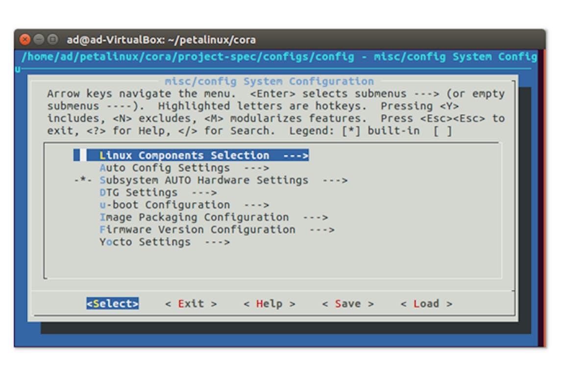Click the -*- marker beside Subsystem AUTO
Viewport: 588px width, 385px height.
click(x=83, y=180)
